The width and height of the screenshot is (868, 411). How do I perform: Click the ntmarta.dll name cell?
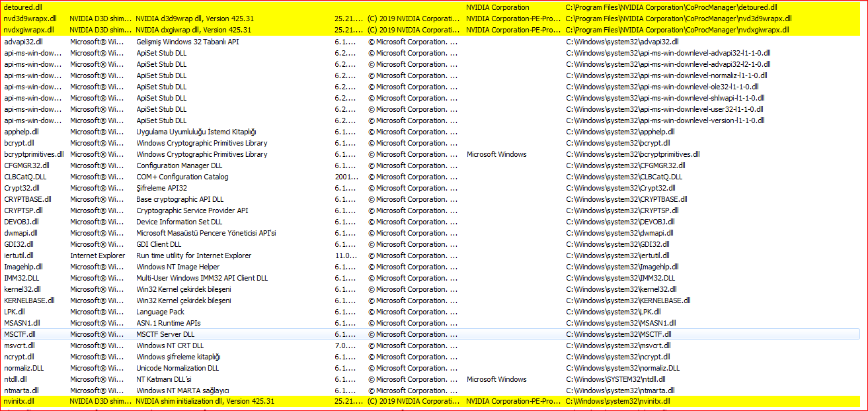pyautogui.click(x=22, y=390)
